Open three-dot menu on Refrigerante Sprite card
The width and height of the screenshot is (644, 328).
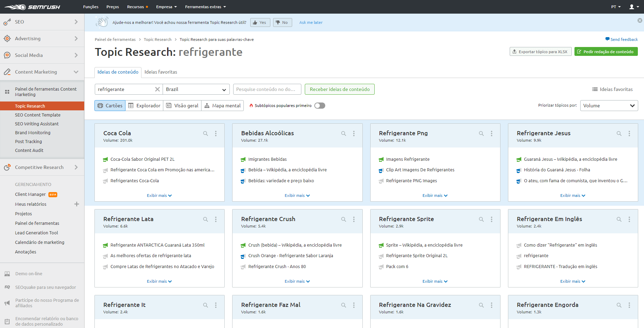pyautogui.click(x=492, y=219)
